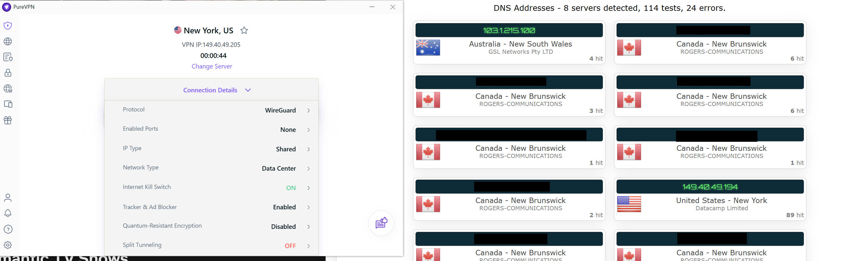Click the padlock icon in sidebar
The width and height of the screenshot is (868, 261).
[x=8, y=73]
